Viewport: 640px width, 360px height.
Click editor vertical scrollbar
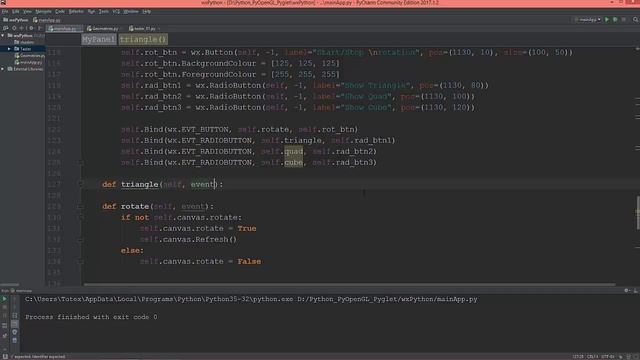tap(638, 213)
